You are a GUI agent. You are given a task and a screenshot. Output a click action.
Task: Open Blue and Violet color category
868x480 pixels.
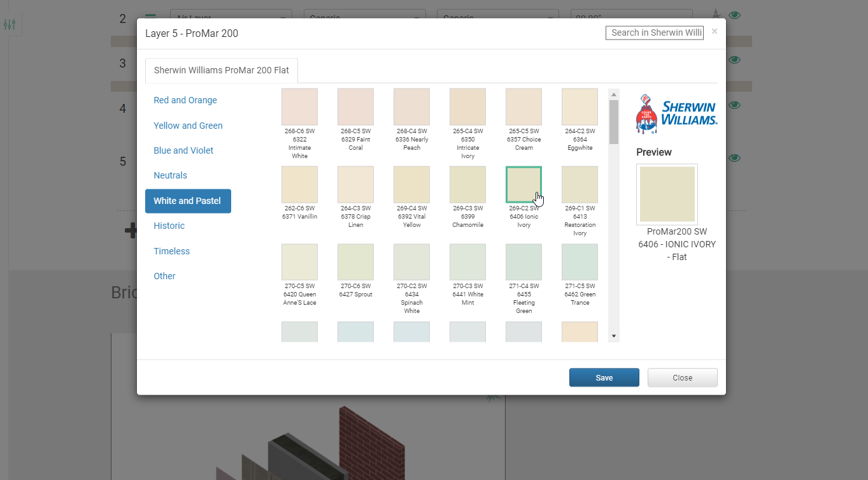(183, 150)
